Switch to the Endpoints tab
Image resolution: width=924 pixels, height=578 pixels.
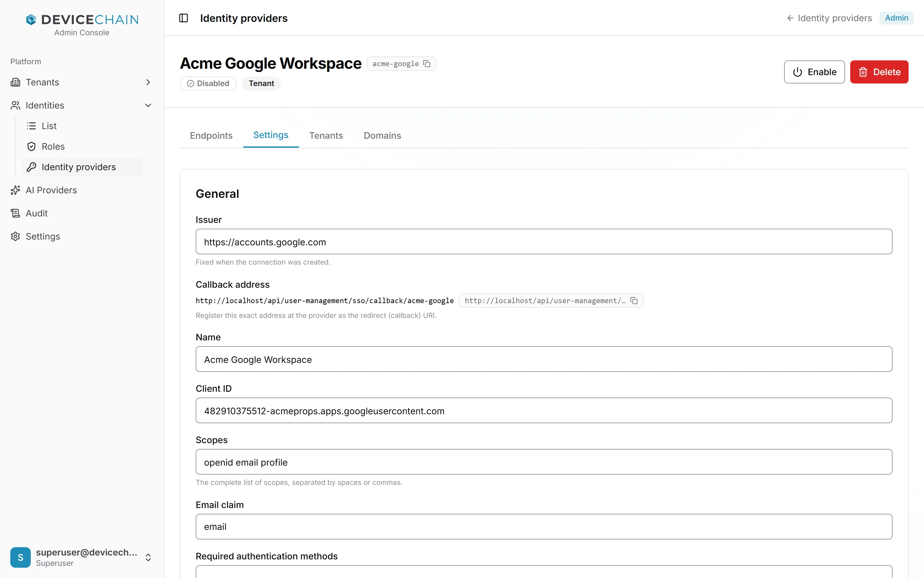[211, 136]
